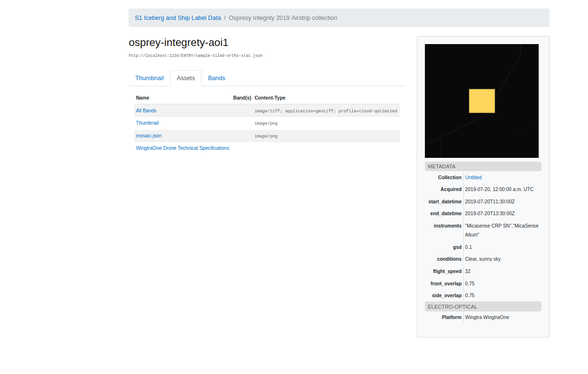Click the gsd value 0.1 in metadata

coord(468,247)
